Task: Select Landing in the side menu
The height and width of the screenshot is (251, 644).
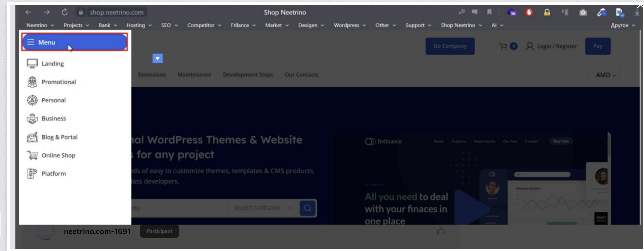Action: click(x=45, y=63)
